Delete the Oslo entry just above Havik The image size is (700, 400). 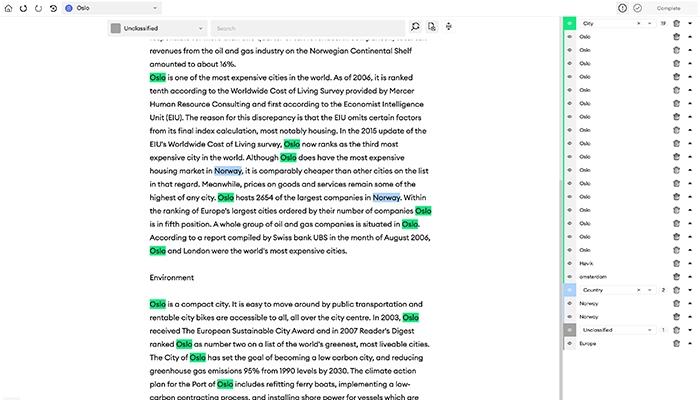point(676,250)
